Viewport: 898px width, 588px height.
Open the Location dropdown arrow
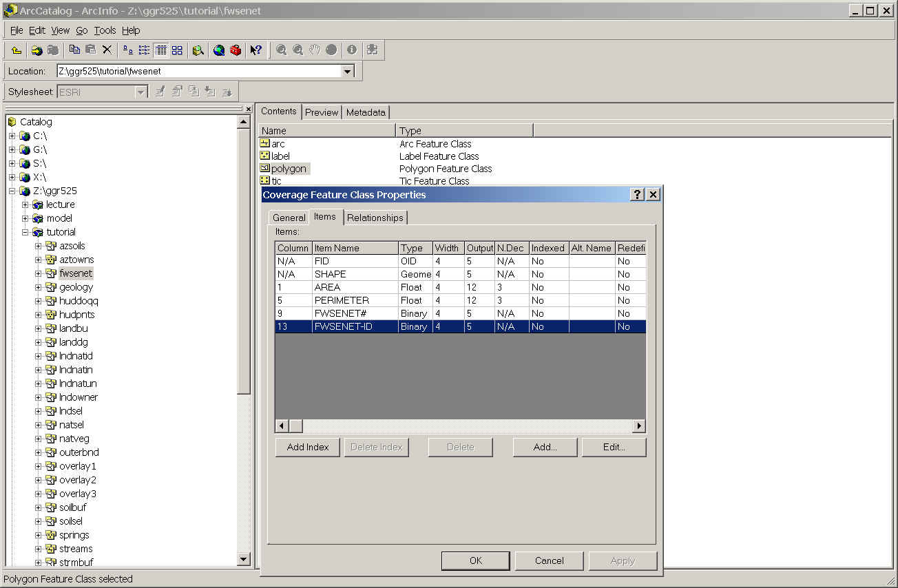tap(348, 71)
